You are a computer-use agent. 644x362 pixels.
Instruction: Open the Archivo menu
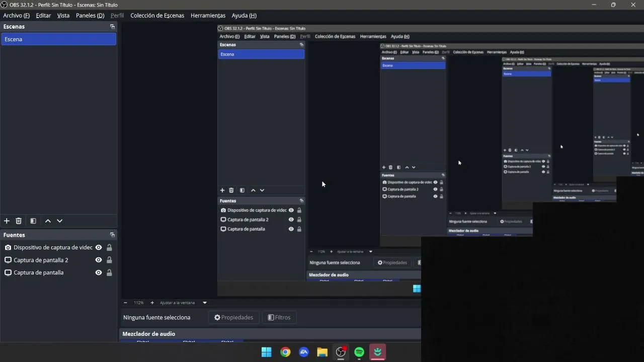pyautogui.click(x=16, y=16)
